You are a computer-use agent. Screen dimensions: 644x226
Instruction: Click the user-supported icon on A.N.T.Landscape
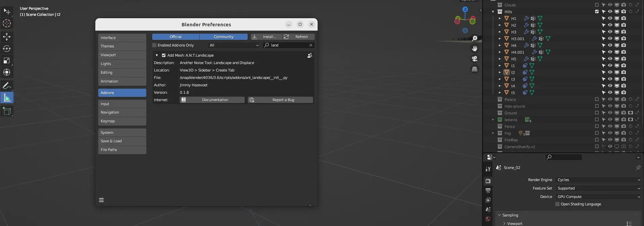pyautogui.click(x=310, y=55)
